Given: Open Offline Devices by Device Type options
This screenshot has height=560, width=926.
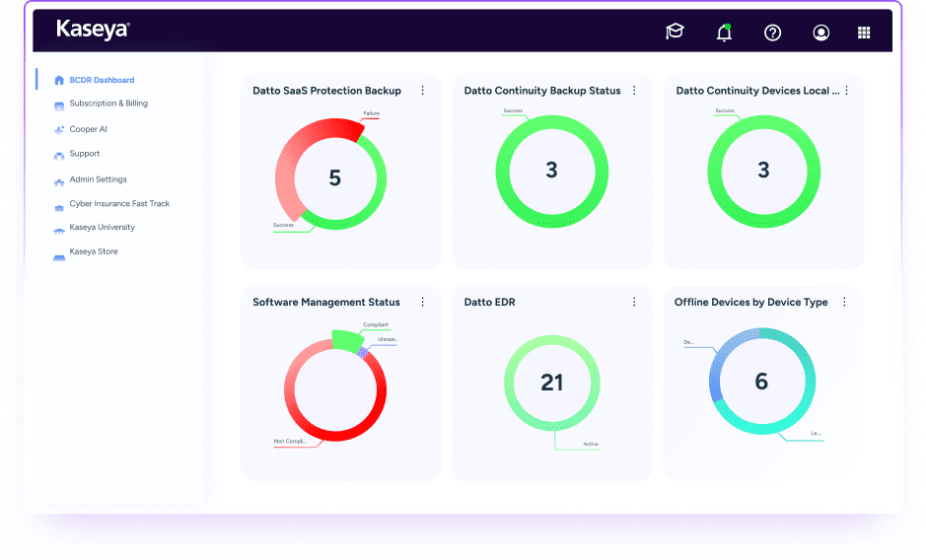Looking at the screenshot, I should (x=844, y=302).
